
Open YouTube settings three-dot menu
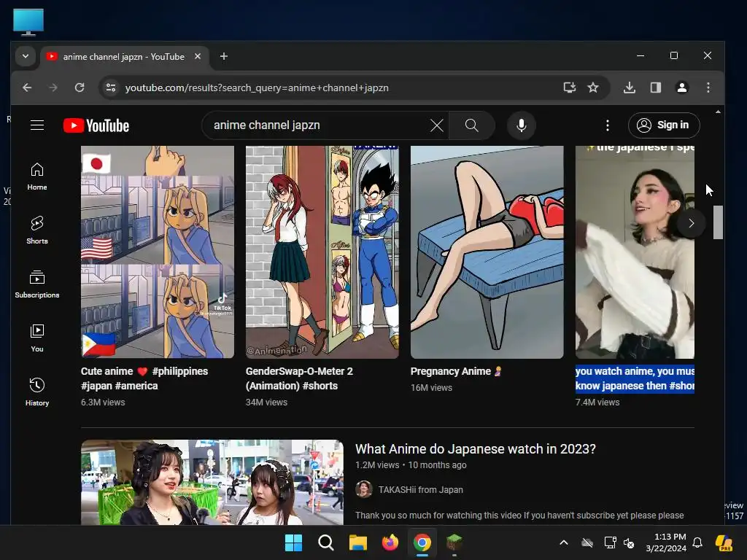607,125
